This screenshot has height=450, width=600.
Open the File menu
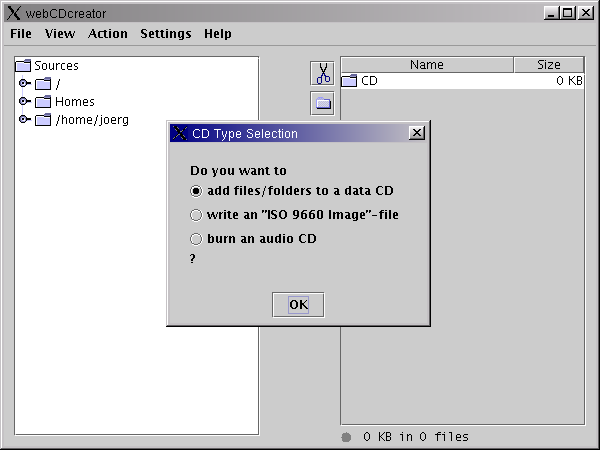21,34
